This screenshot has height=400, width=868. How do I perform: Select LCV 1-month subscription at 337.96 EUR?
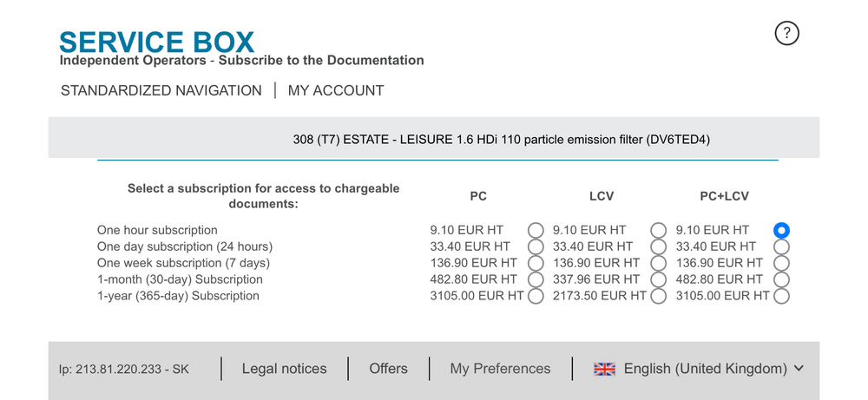click(658, 279)
